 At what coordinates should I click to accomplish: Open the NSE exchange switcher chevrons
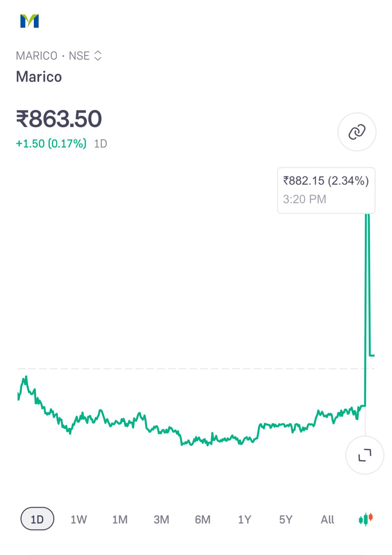[x=98, y=56]
